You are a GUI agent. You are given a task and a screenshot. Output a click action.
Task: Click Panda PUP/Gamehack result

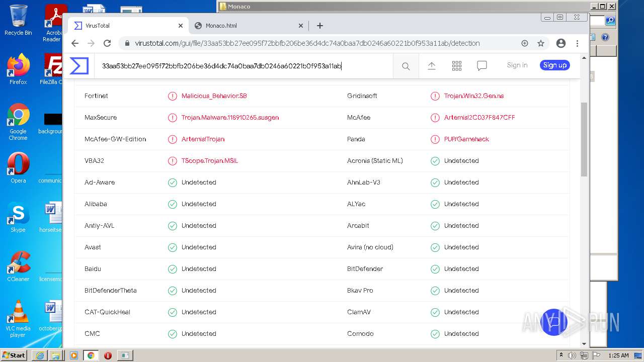pyautogui.click(x=466, y=139)
